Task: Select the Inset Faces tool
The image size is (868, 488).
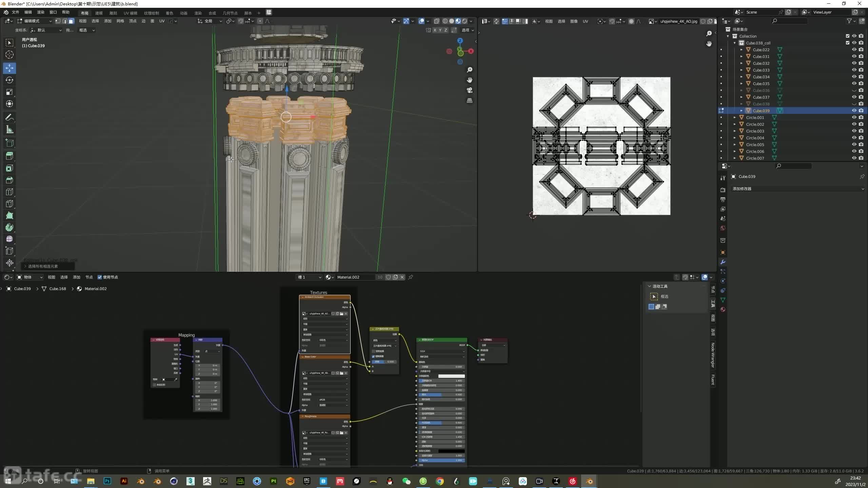Action: coord(9,168)
